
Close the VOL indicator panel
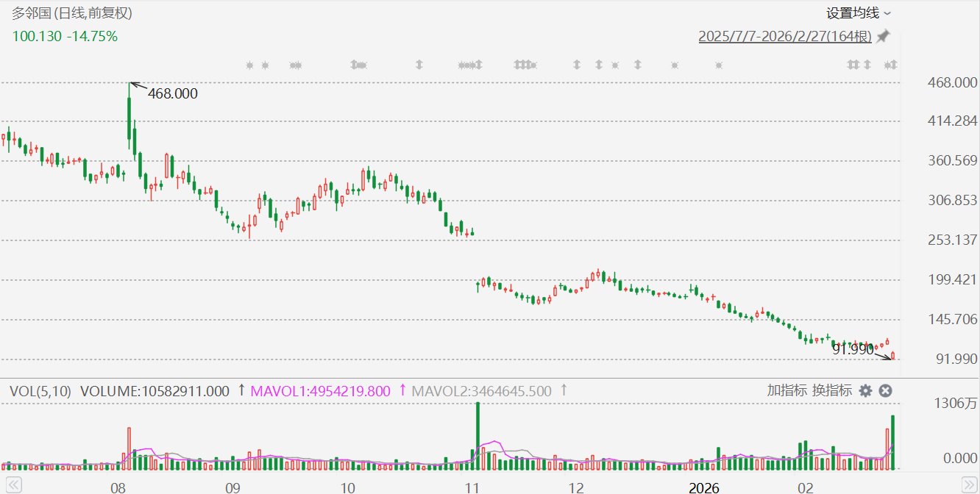[x=886, y=391]
